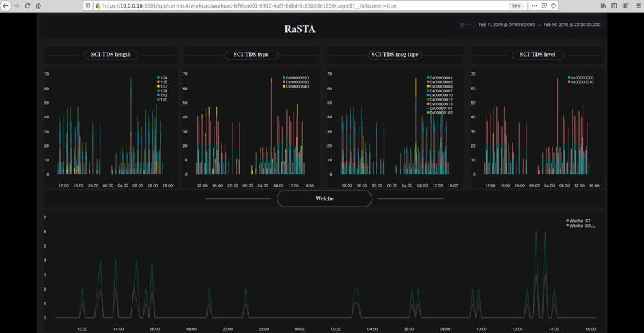Reload the page with the refresh icon
Viewport: 644px width, 333px height.
point(27,5)
